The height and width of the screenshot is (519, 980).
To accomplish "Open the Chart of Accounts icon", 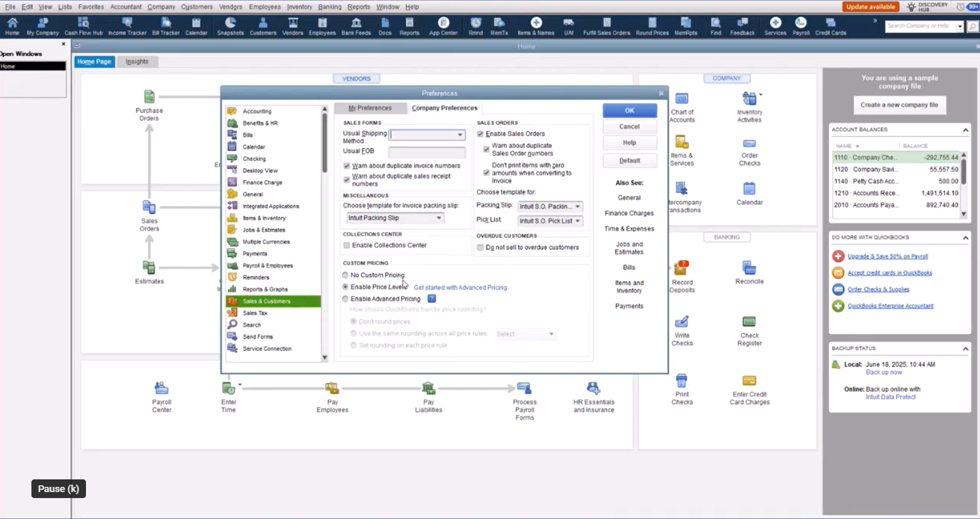I will [681, 107].
